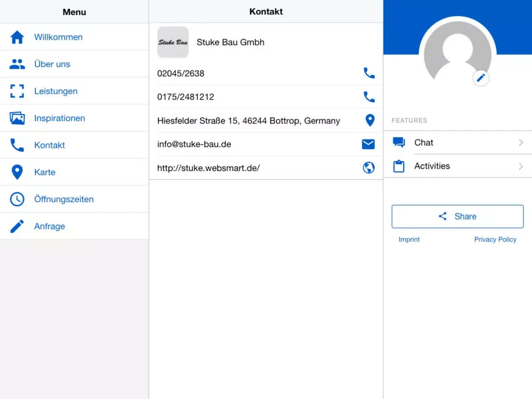Tap the globe icon beside the website URL
This screenshot has height=399, width=532.
(369, 168)
